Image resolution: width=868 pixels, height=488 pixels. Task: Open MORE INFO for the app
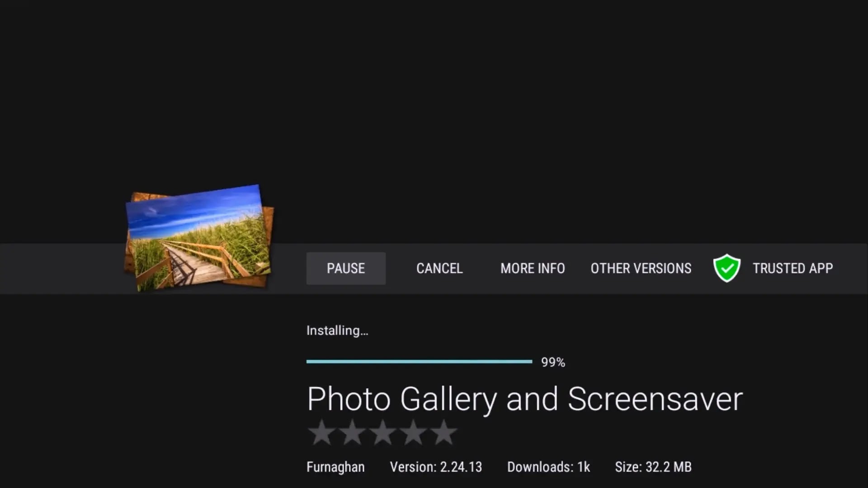[533, 268]
